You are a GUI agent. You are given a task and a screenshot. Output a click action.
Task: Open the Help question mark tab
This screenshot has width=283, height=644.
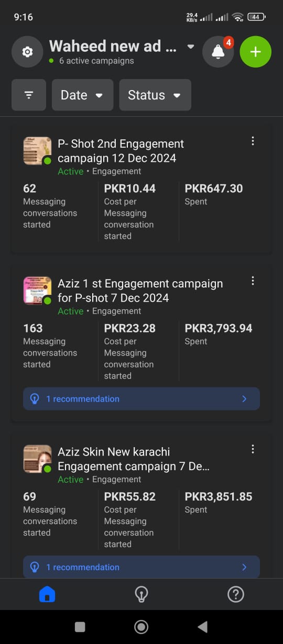(236, 594)
